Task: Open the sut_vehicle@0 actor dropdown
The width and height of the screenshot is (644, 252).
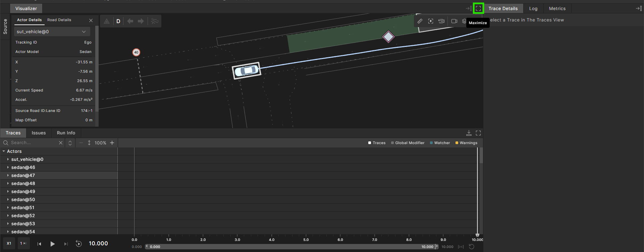Action: point(52,32)
